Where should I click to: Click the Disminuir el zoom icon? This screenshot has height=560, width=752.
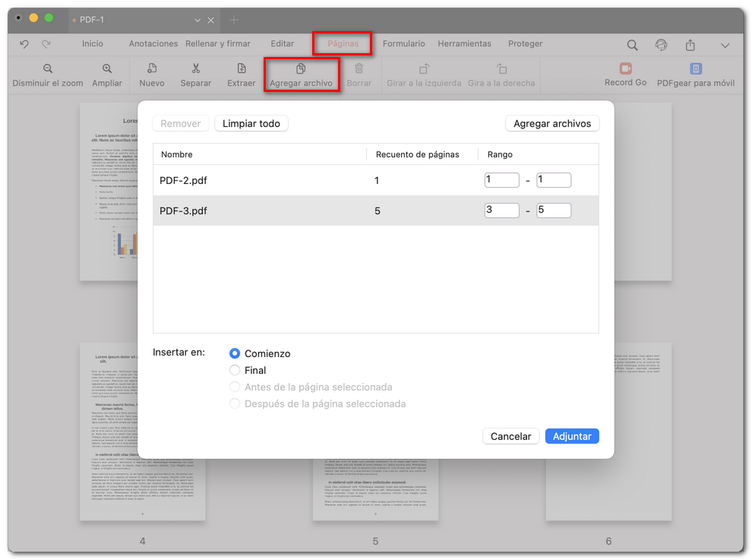[x=48, y=68]
